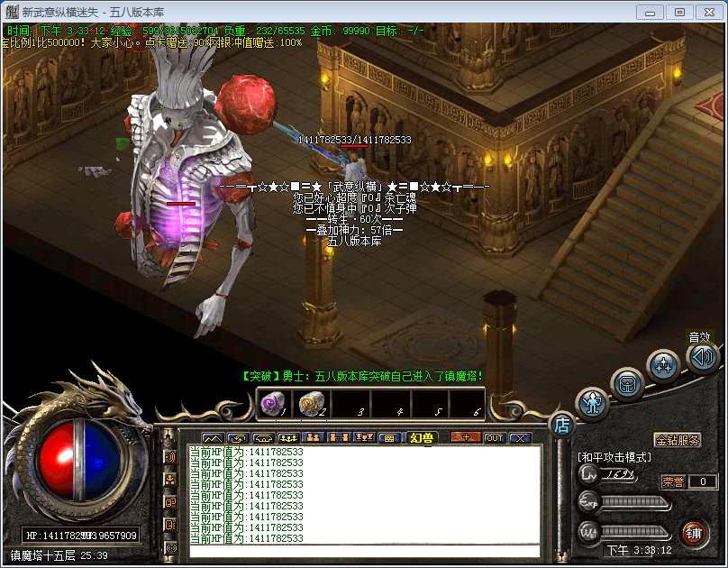Click the 叠加神力:57倍 text line
Viewport: 728px width, 568px height.
tap(355, 230)
